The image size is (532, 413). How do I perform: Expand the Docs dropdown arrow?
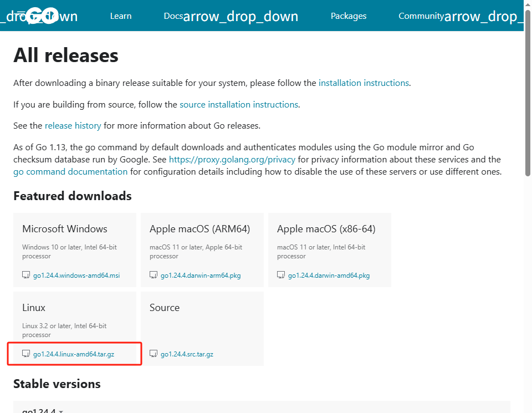pos(241,16)
